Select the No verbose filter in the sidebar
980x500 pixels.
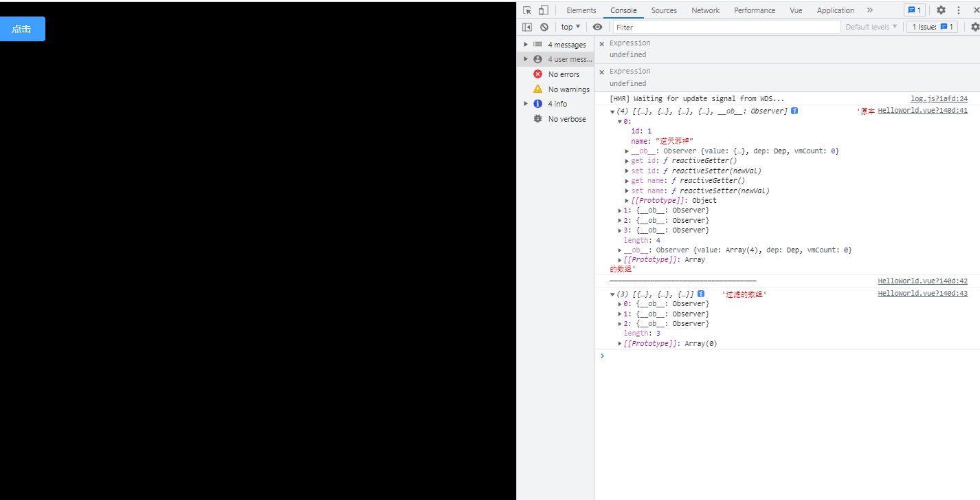(x=556, y=119)
